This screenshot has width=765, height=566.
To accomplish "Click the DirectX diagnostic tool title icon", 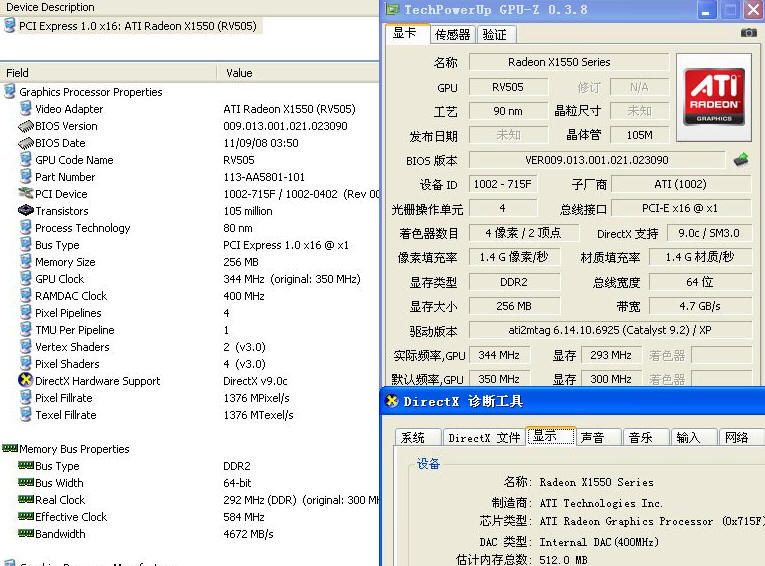I will point(392,401).
